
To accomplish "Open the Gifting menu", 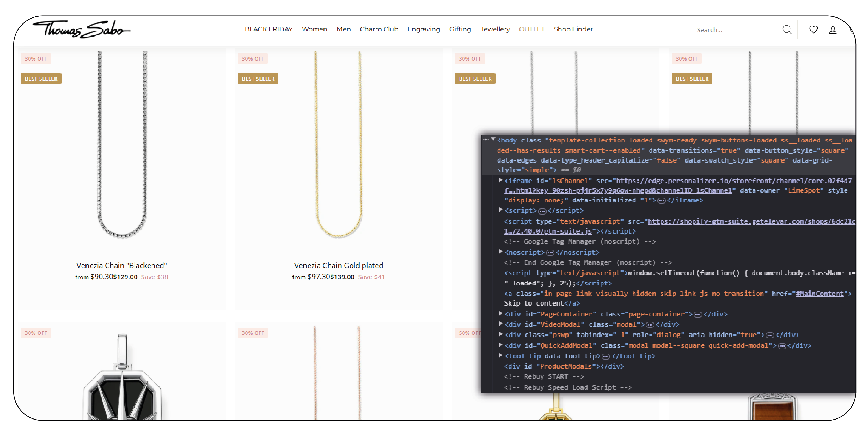I will (x=460, y=29).
